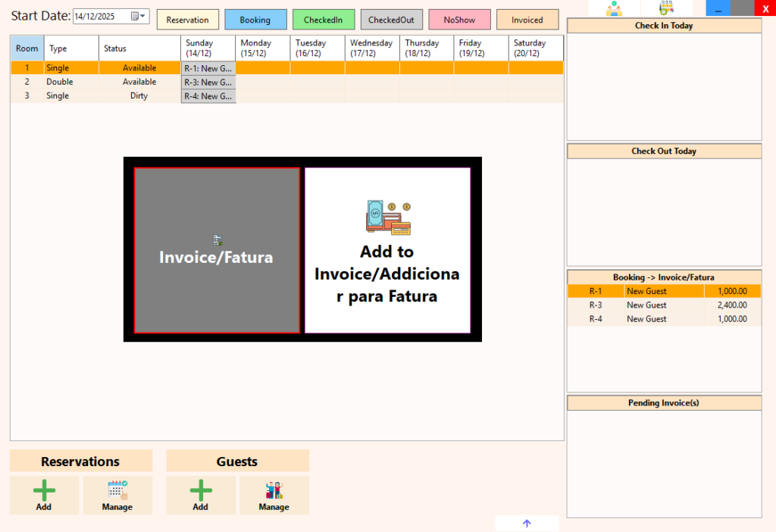The width and height of the screenshot is (776, 532).
Task: Click the blue up arrow at bottom
Action: (x=527, y=523)
